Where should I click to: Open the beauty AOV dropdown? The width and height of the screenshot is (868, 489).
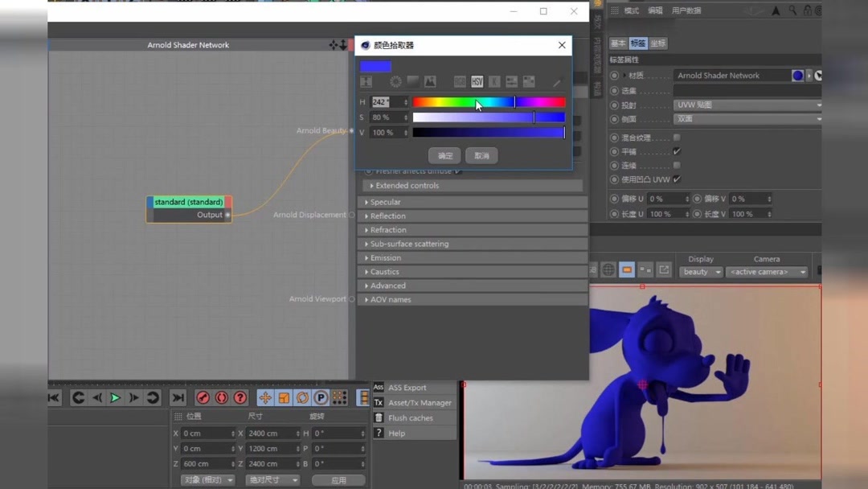pos(700,272)
